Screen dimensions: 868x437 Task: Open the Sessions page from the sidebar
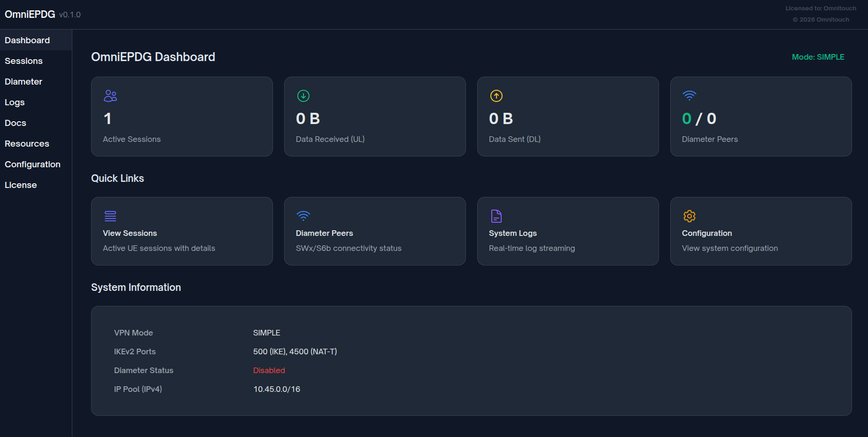pos(23,61)
